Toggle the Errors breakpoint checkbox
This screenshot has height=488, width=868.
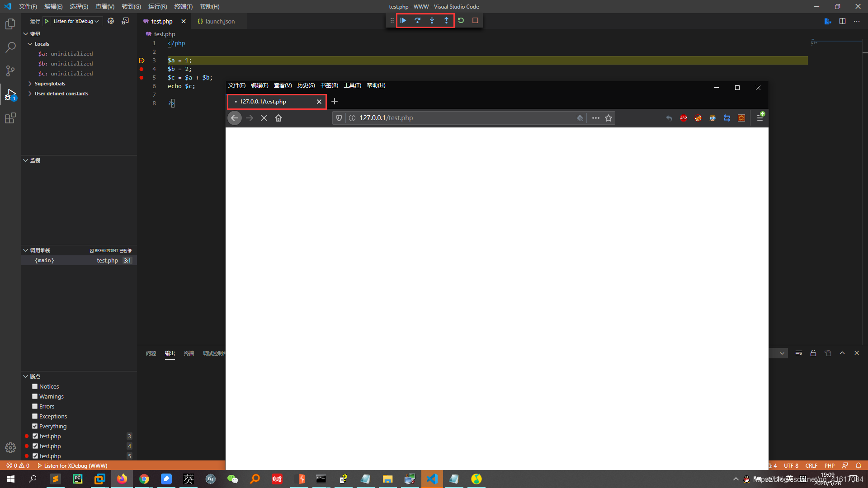point(34,406)
